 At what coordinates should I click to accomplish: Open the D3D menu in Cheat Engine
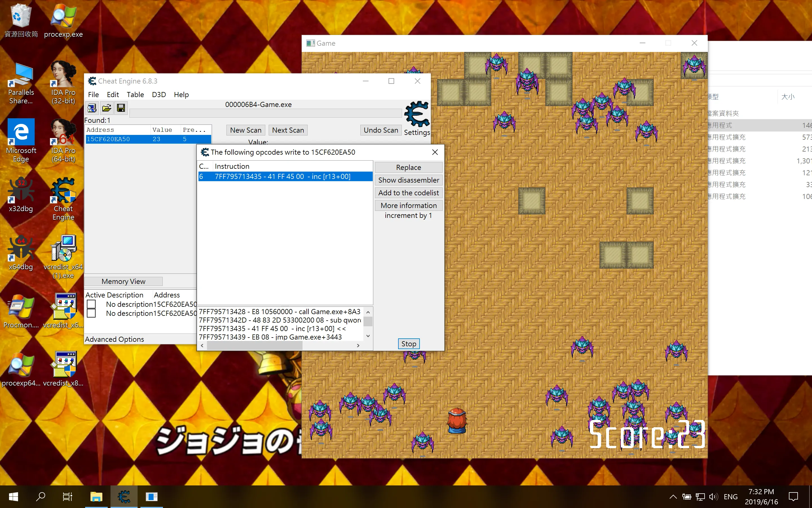(159, 95)
